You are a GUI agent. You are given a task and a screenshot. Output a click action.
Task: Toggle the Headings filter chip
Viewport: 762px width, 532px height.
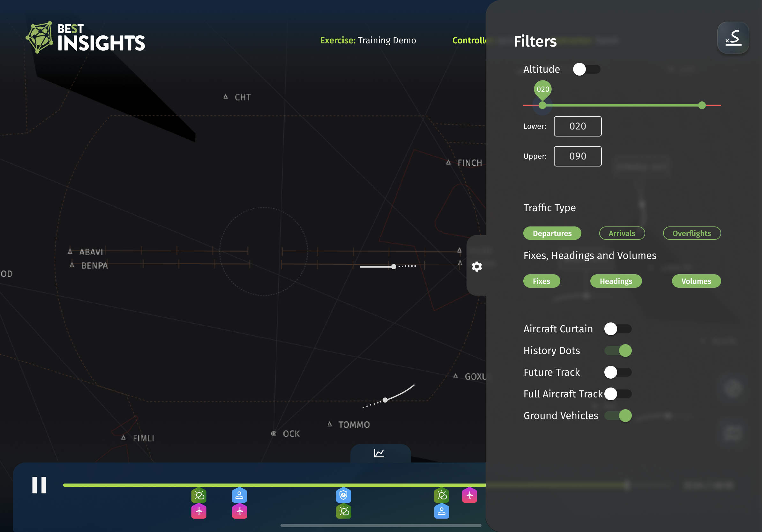click(616, 281)
